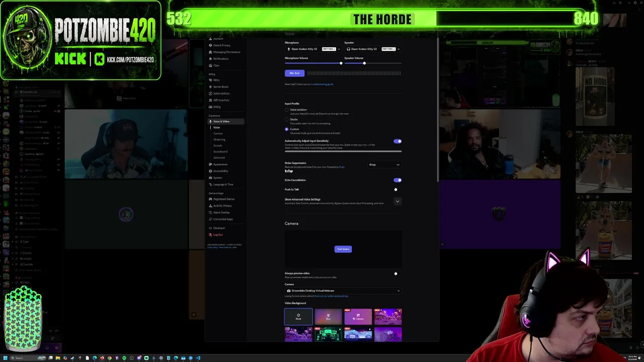644x362 pixels.
Task: Open the Noise Suppression Krisp dropdown
Action: point(384,165)
